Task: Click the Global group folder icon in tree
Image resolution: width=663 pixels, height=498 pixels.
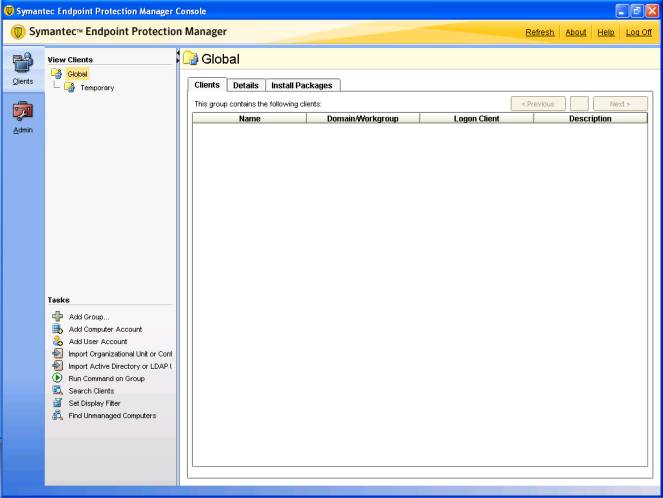Action: tap(56, 74)
